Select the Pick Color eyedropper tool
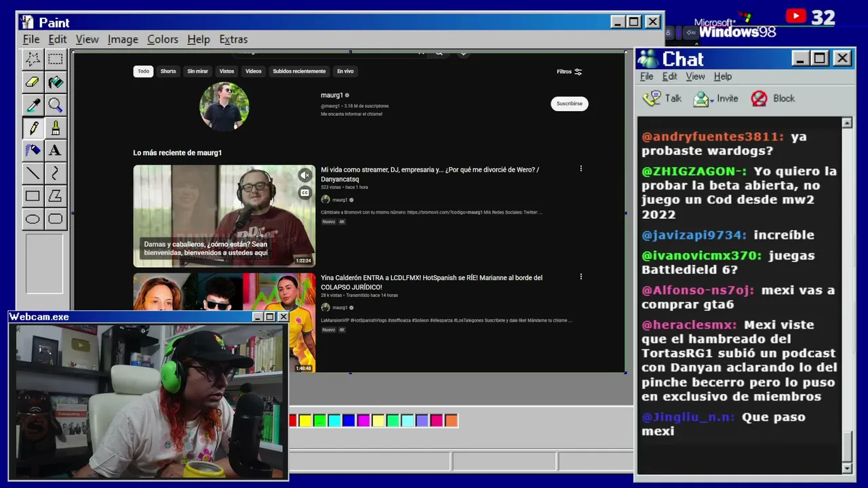The width and height of the screenshot is (868, 488). 33,105
